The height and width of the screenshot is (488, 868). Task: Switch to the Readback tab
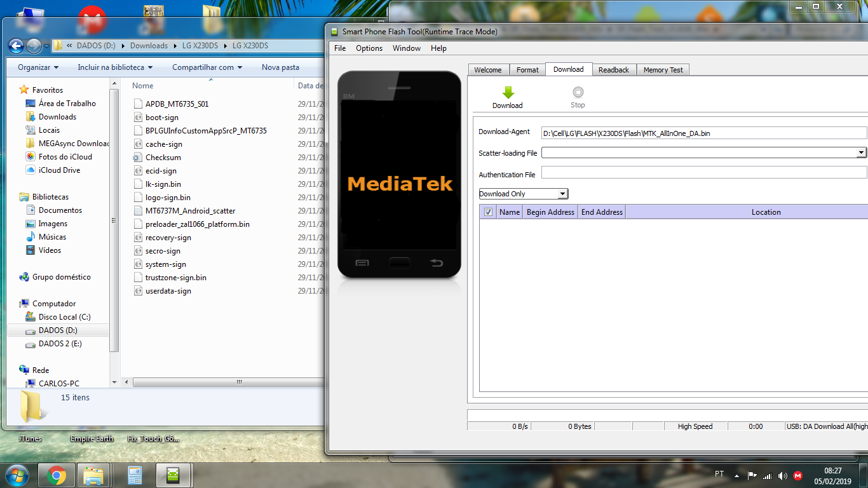click(x=614, y=70)
